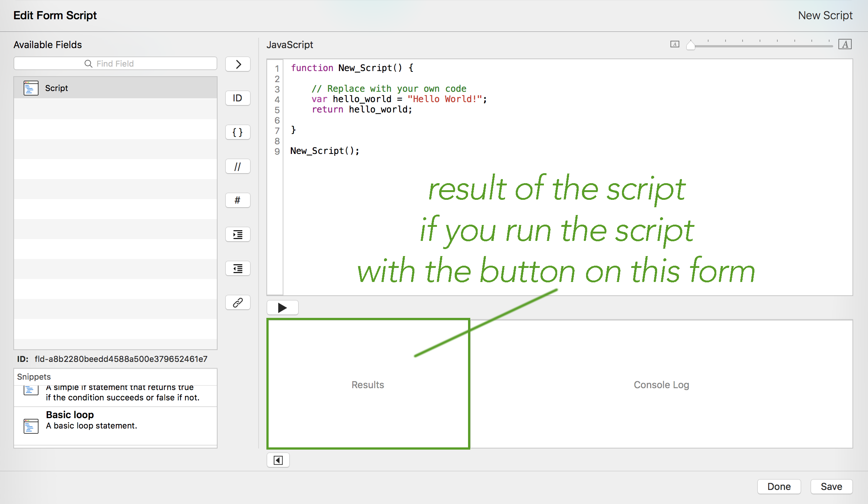Image resolution: width=868 pixels, height=504 pixels.
Task: Collapse the results panel with the left-arrow toggle
Action: click(278, 460)
